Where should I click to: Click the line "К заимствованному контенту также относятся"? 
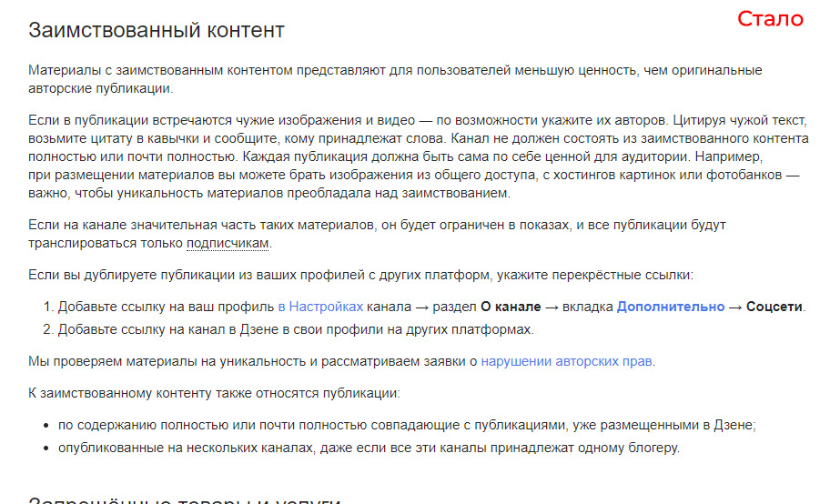(x=214, y=393)
